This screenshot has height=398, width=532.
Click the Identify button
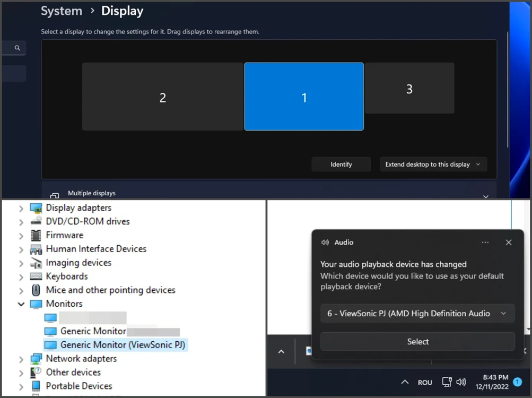click(341, 165)
